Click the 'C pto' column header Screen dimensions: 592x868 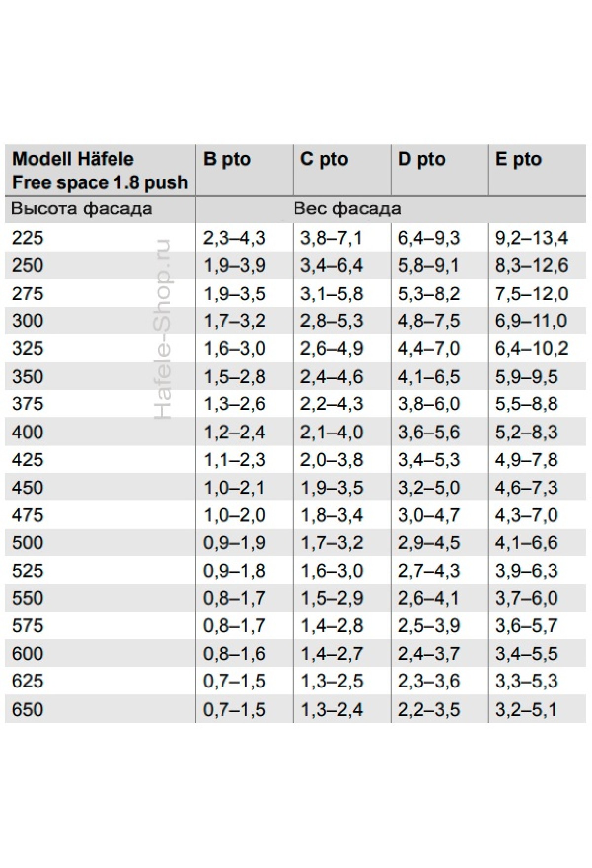[x=324, y=160]
